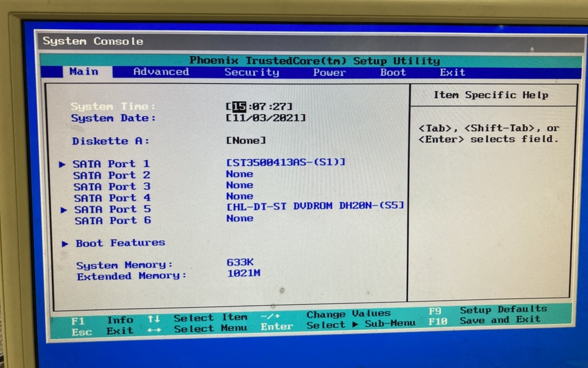Click the Item Specific Help heading

(x=491, y=95)
